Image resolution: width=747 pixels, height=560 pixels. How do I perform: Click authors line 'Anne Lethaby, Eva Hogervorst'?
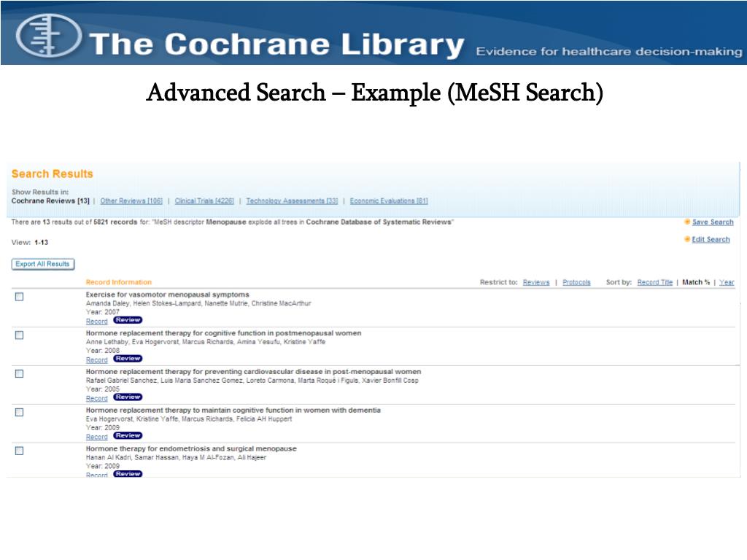click(206, 342)
